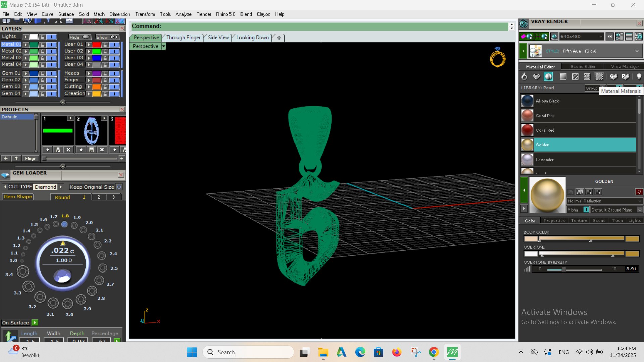Open the Normal Reflection dropdown
644x362 pixels.
(x=604, y=201)
